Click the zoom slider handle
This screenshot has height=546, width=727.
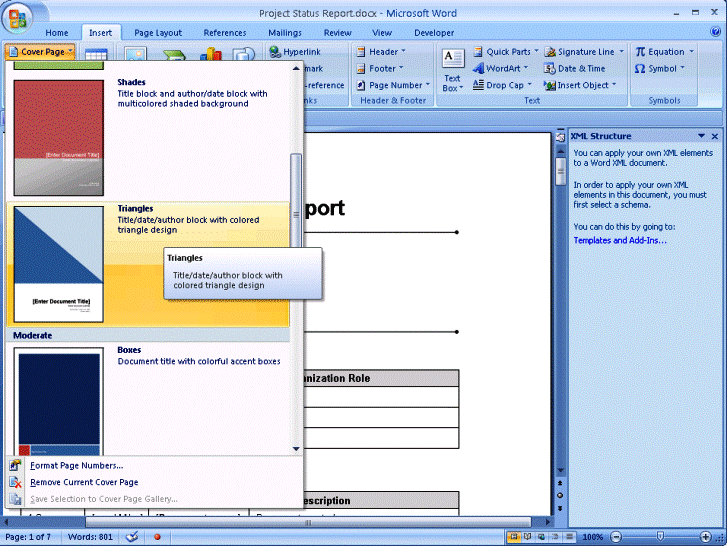click(x=660, y=537)
